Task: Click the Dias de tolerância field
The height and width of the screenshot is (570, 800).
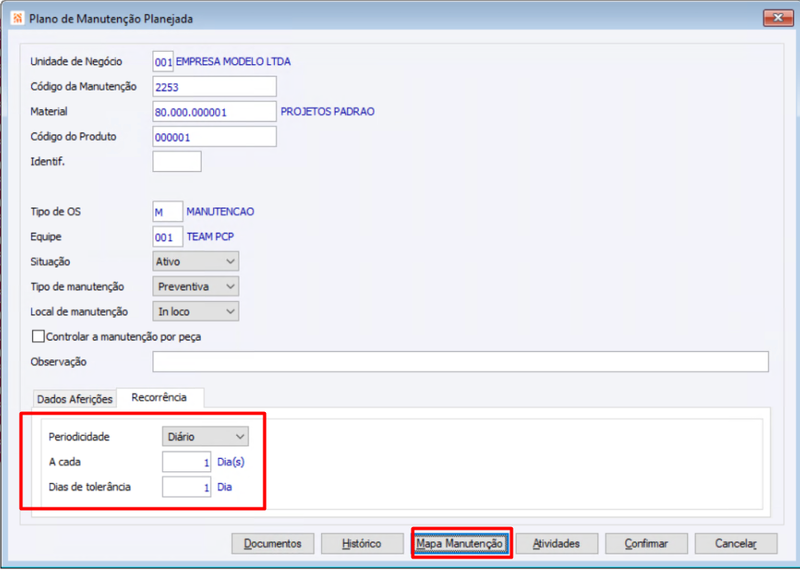Action: point(186,487)
